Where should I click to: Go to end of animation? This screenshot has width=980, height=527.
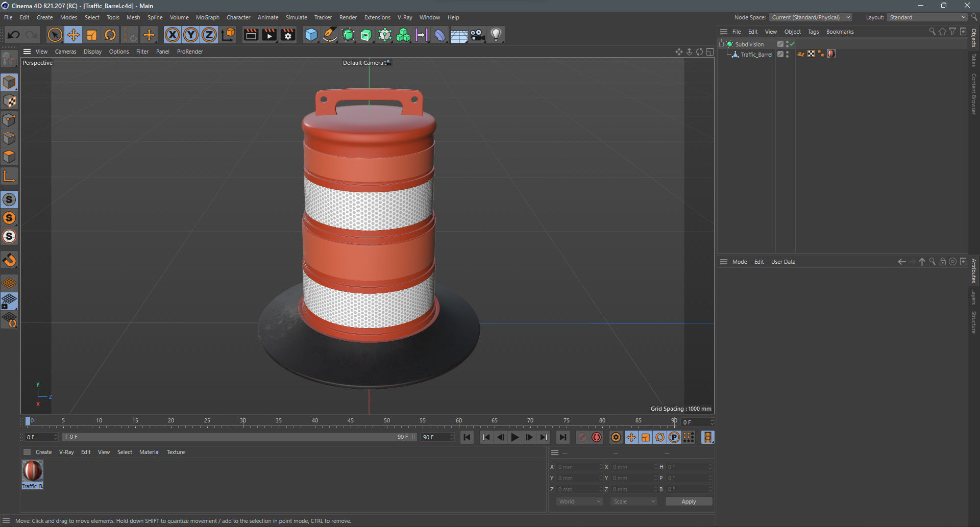tap(562, 437)
